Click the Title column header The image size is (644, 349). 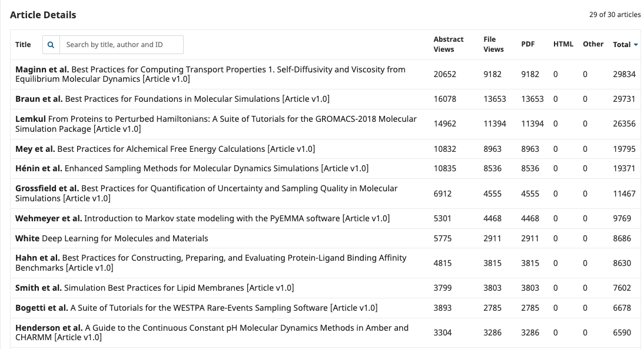point(23,45)
